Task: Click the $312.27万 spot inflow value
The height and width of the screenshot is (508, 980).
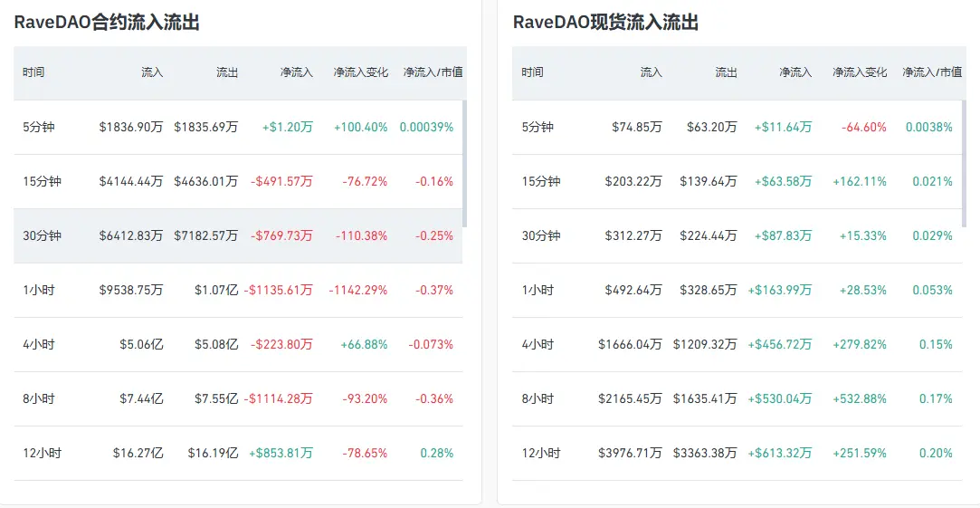Action: (633, 235)
